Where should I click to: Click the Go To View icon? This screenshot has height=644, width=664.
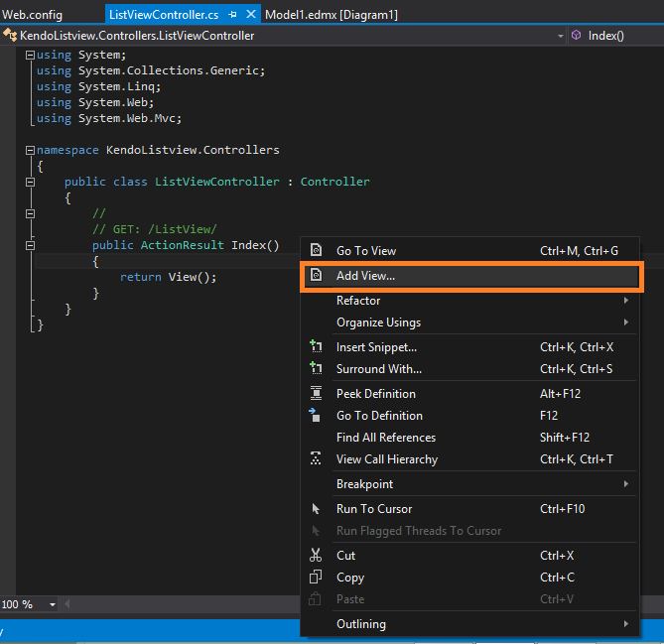tap(316, 251)
